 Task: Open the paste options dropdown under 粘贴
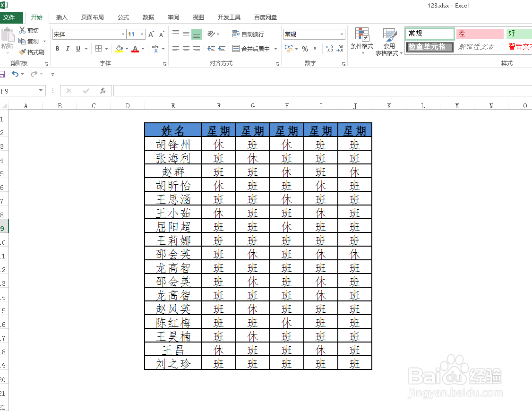point(8,53)
